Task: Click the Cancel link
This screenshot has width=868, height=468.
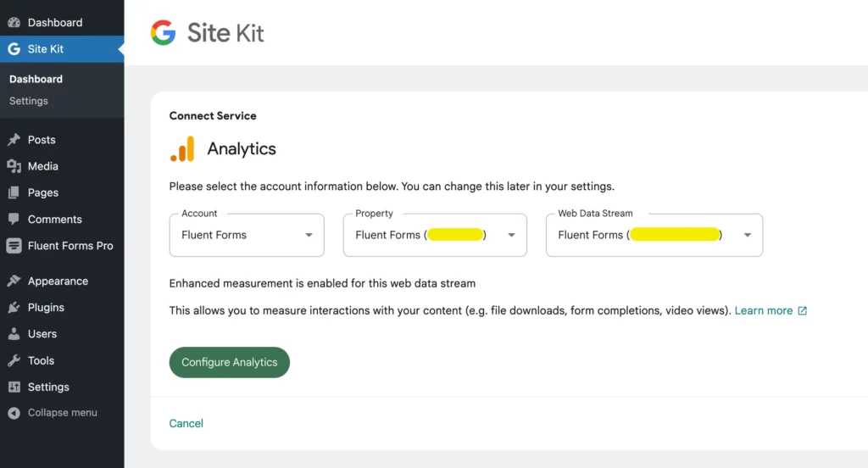Action: (x=186, y=423)
